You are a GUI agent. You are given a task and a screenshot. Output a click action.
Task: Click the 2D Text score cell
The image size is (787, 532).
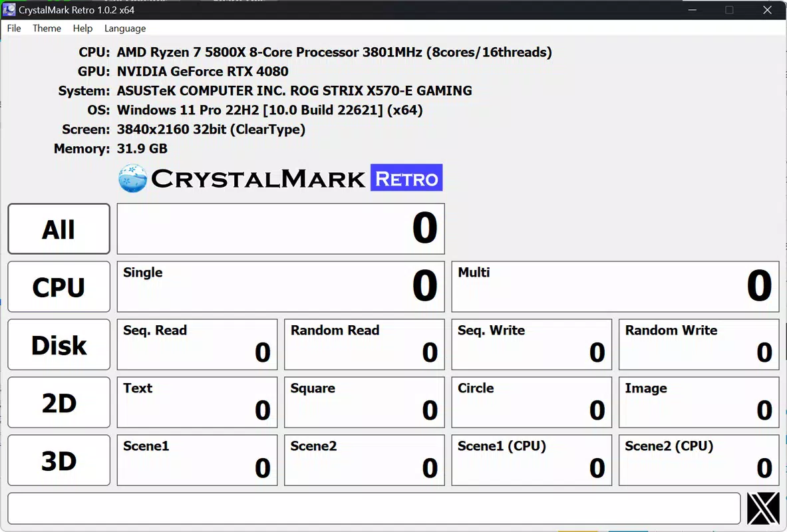tap(198, 402)
